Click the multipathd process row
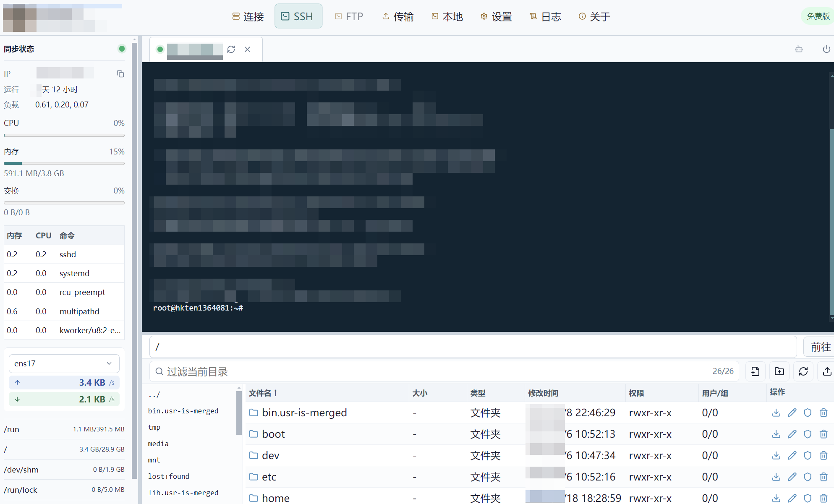834x504 pixels. [x=64, y=311]
